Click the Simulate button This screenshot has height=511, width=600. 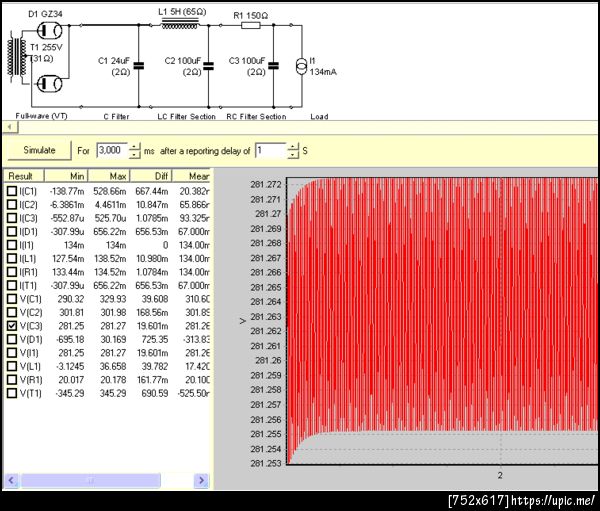(x=39, y=150)
